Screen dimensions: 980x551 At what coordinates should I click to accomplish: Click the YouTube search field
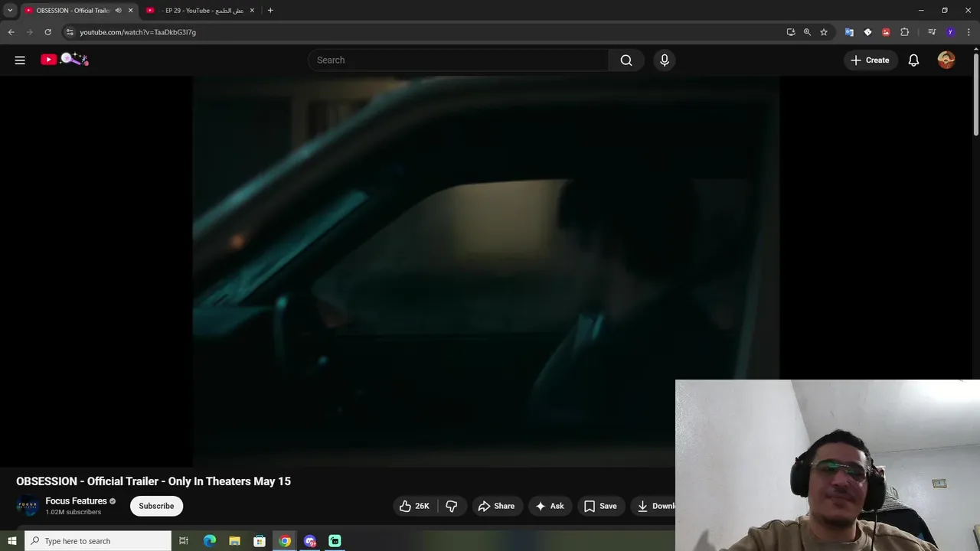tap(458, 60)
